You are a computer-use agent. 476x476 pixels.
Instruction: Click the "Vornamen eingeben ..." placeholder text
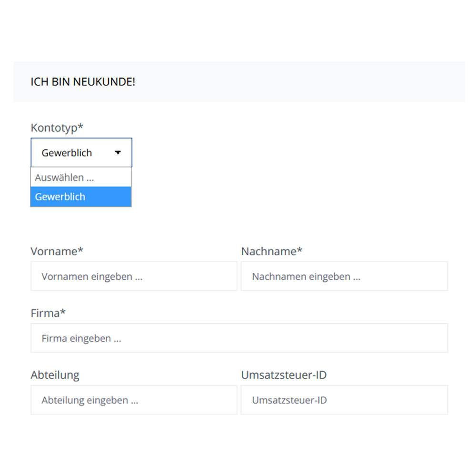[92, 276]
